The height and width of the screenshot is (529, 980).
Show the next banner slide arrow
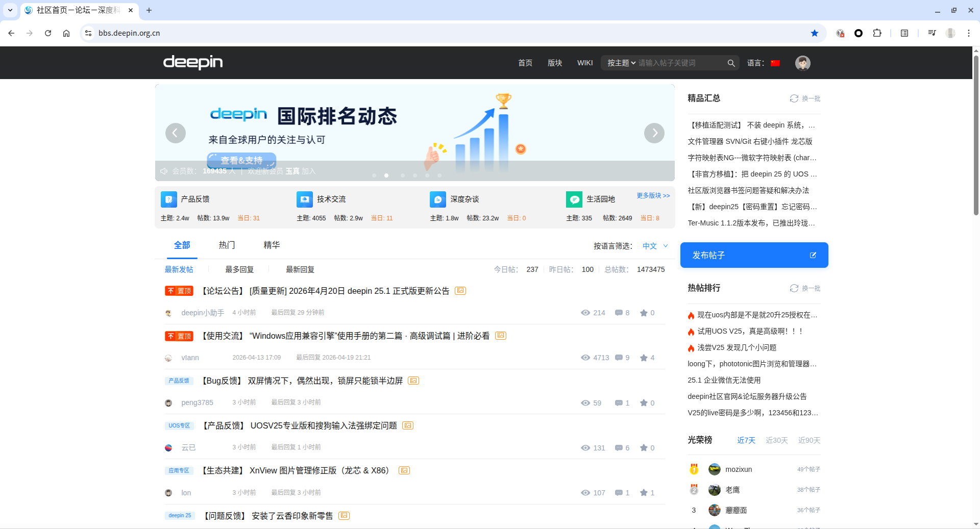coord(654,133)
